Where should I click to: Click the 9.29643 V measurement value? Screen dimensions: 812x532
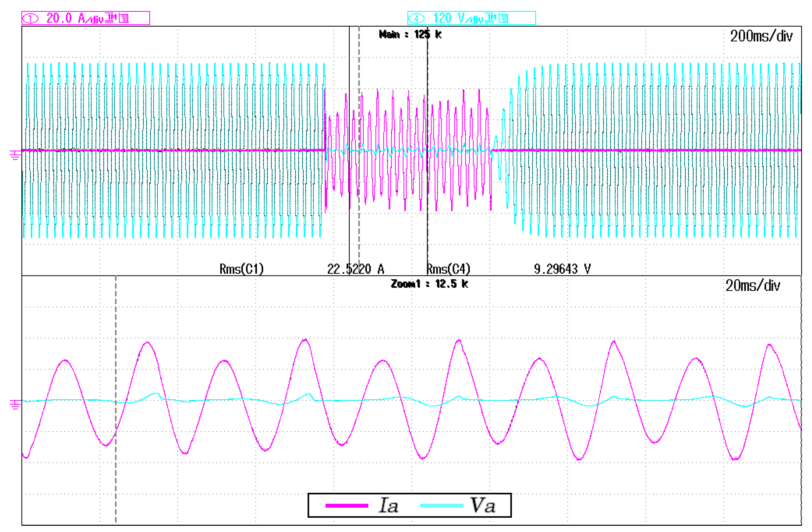click(562, 269)
